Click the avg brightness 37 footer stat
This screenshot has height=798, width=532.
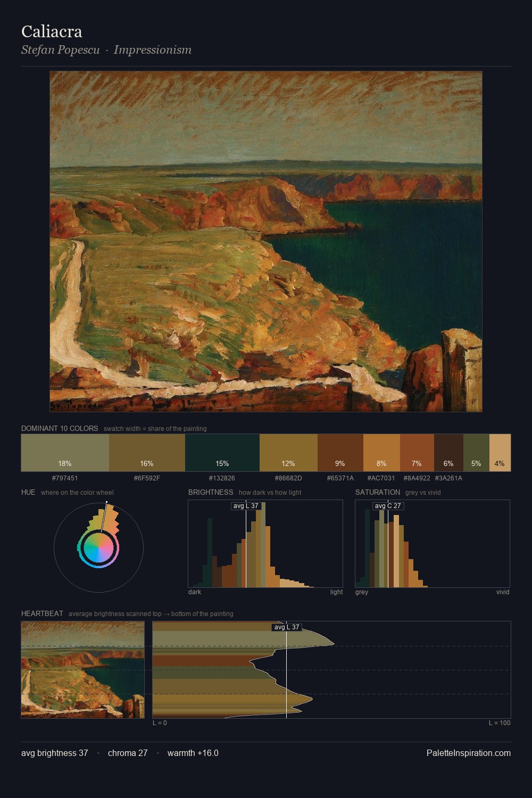(55, 753)
